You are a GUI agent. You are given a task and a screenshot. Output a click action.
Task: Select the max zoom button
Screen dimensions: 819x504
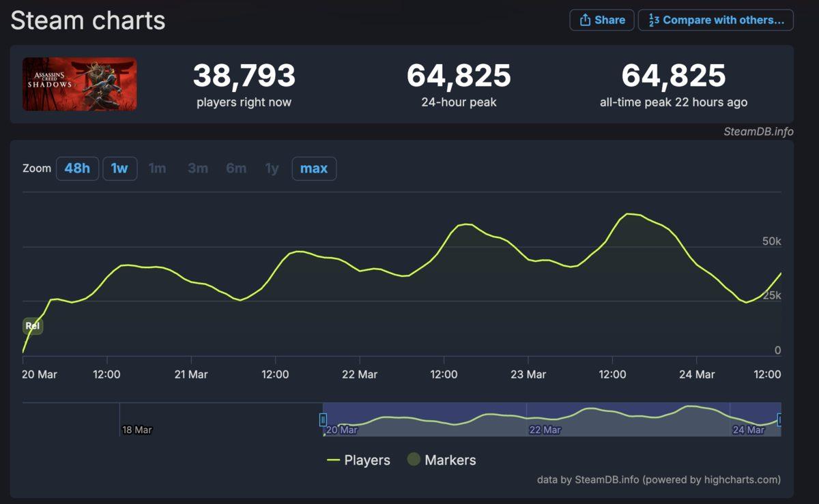point(314,168)
